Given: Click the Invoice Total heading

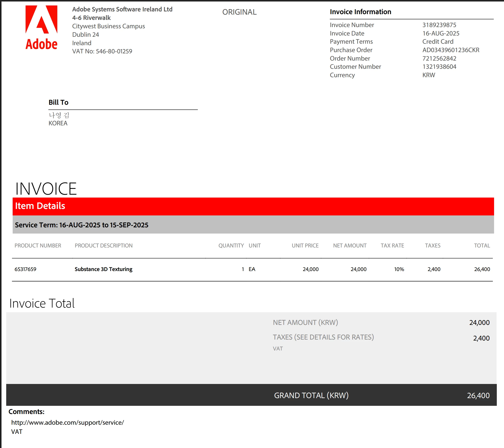Looking at the screenshot, I should pos(42,303).
